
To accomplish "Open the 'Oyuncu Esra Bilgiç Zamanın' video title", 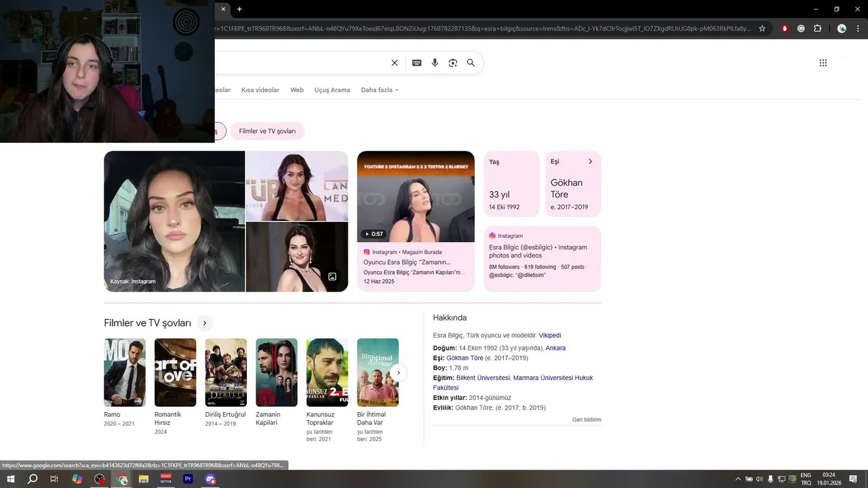I will click(407, 262).
